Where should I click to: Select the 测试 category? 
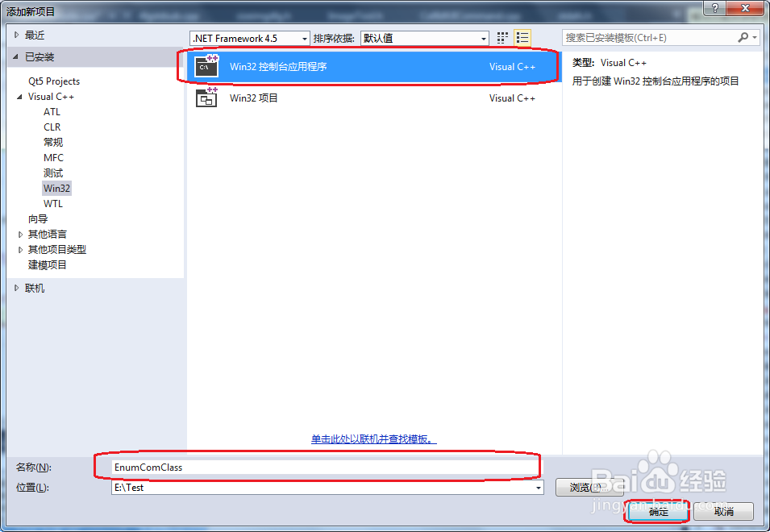(53, 172)
